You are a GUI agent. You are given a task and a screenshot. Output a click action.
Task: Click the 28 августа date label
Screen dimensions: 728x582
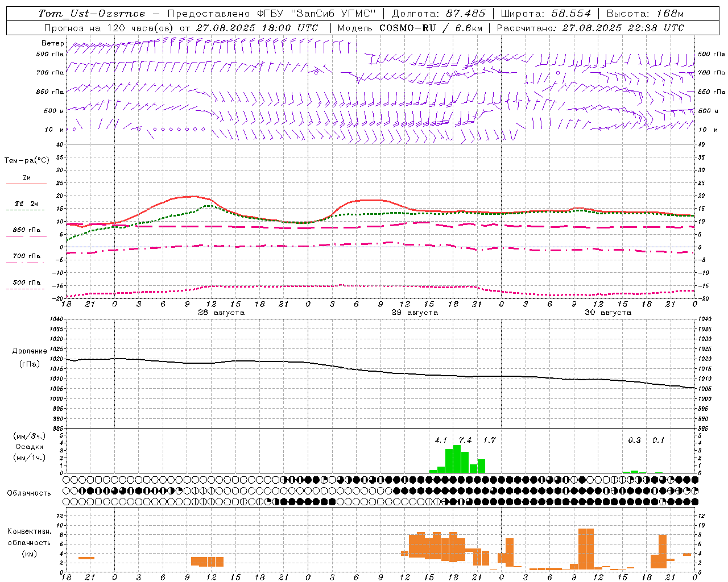point(221,313)
